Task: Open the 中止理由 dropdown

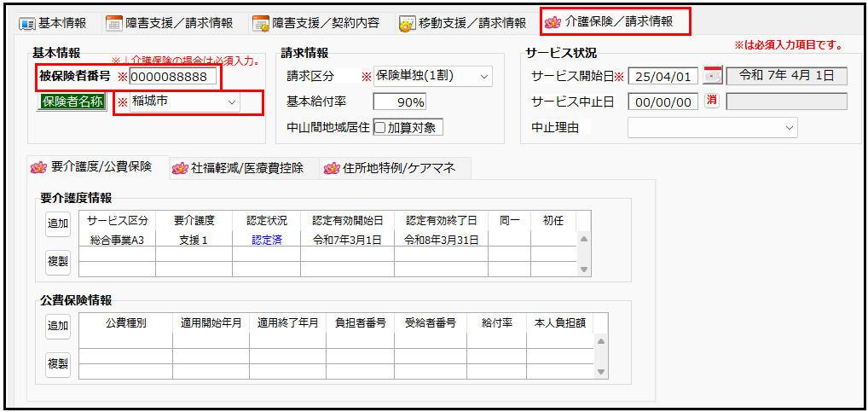Action: point(713,127)
